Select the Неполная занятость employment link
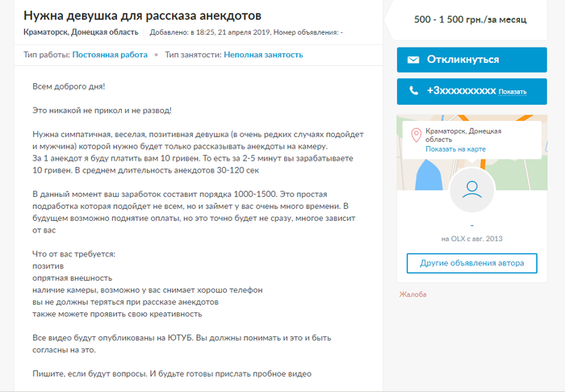This screenshot has width=565, height=392. click(x=263, y=55)
